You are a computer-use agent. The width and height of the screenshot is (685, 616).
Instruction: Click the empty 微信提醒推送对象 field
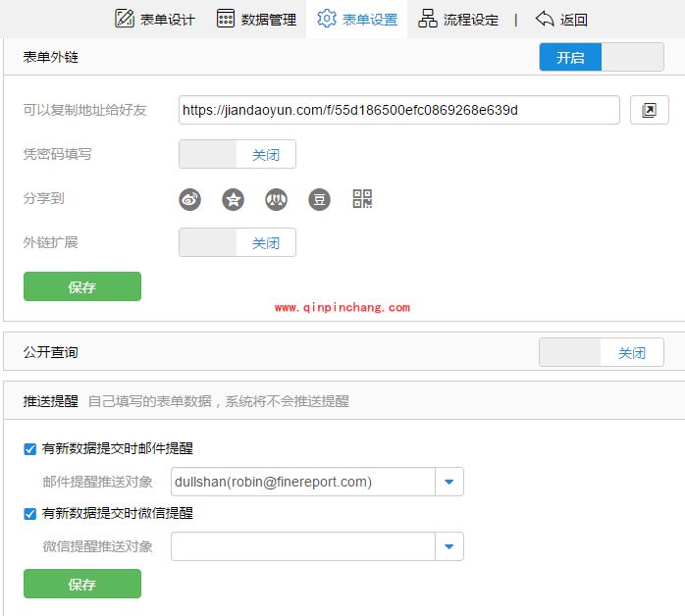click(303, 546)
